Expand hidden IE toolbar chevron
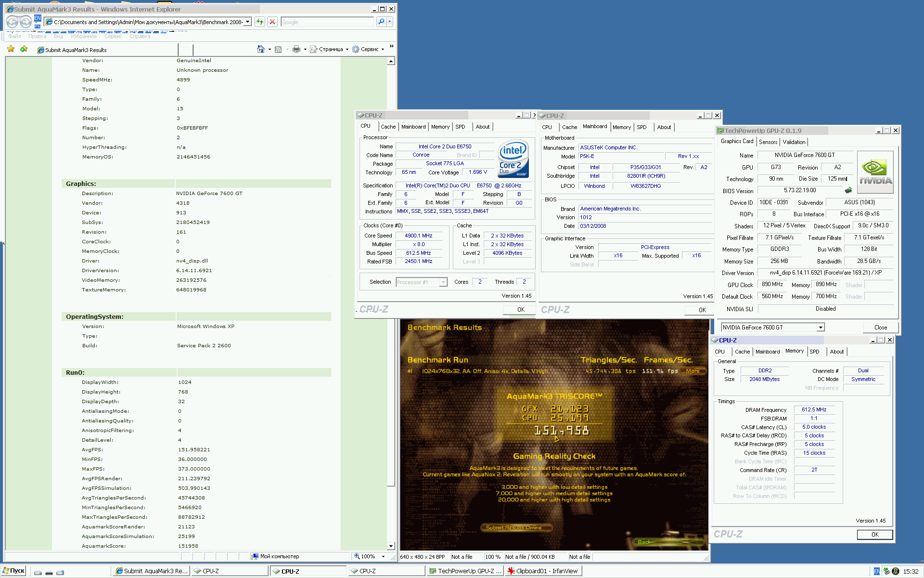 pos(391,46)
